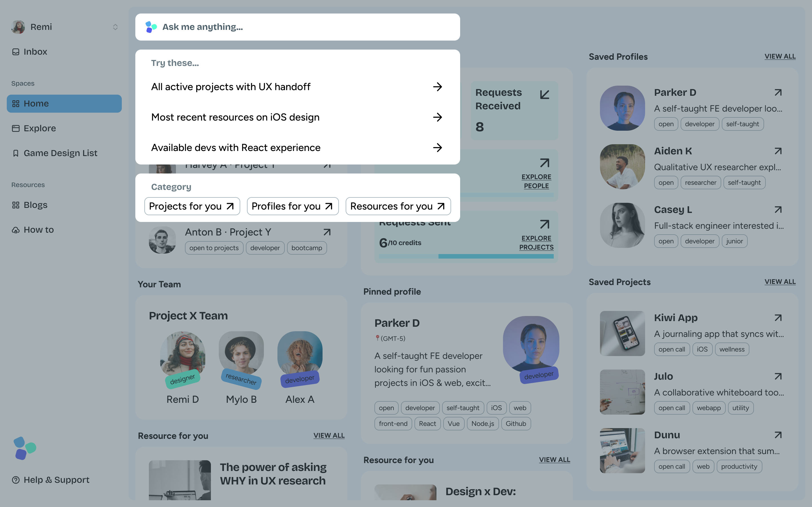Open Game Design List bookmark icon
The width and height of the screenshot is (812, 507).
click(16, 153)
